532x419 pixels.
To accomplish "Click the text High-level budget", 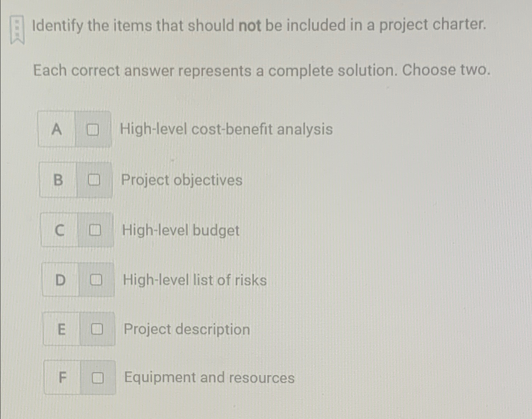I will coord(180,230).
